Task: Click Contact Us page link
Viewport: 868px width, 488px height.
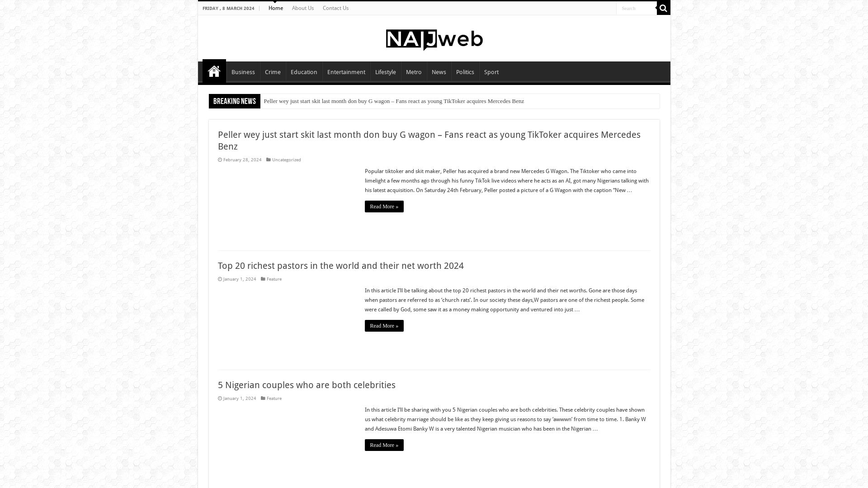Action: (335, 8)
